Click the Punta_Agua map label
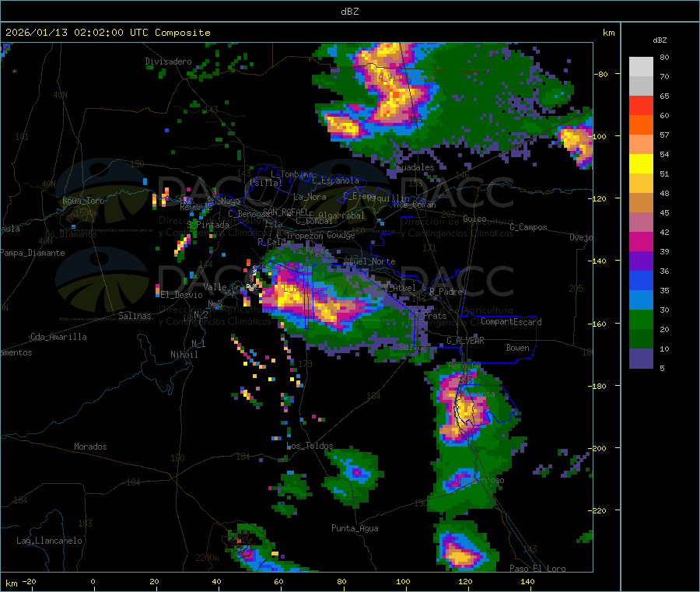Screen dimensions: 700x592 [x=355, y=528]
